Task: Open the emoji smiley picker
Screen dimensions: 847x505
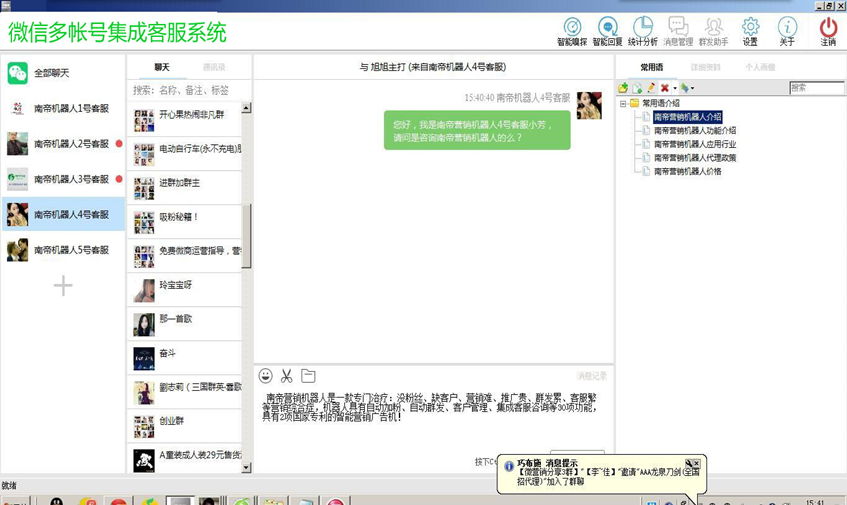Action: [x=265, y=375]
